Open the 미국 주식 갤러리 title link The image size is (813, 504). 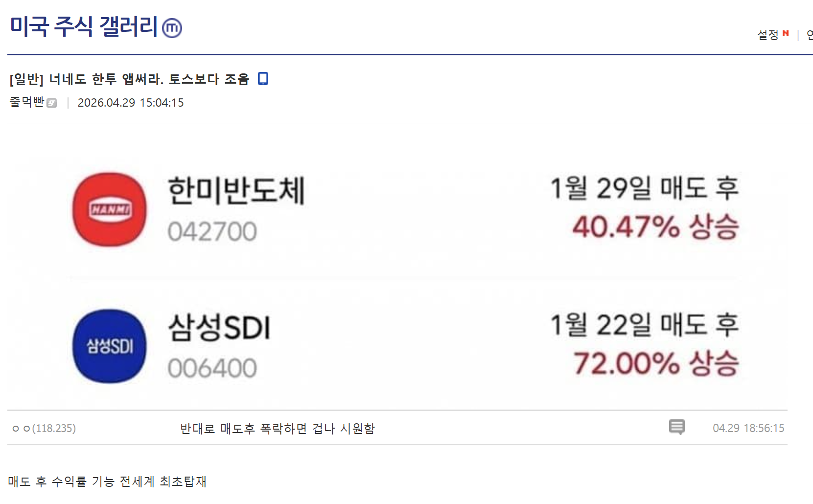tap(84, 26)
